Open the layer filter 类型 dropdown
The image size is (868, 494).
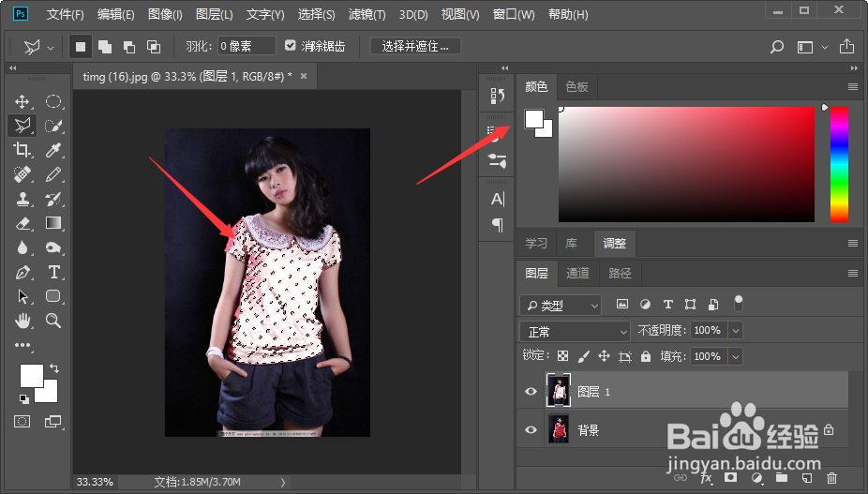[561, 306]
